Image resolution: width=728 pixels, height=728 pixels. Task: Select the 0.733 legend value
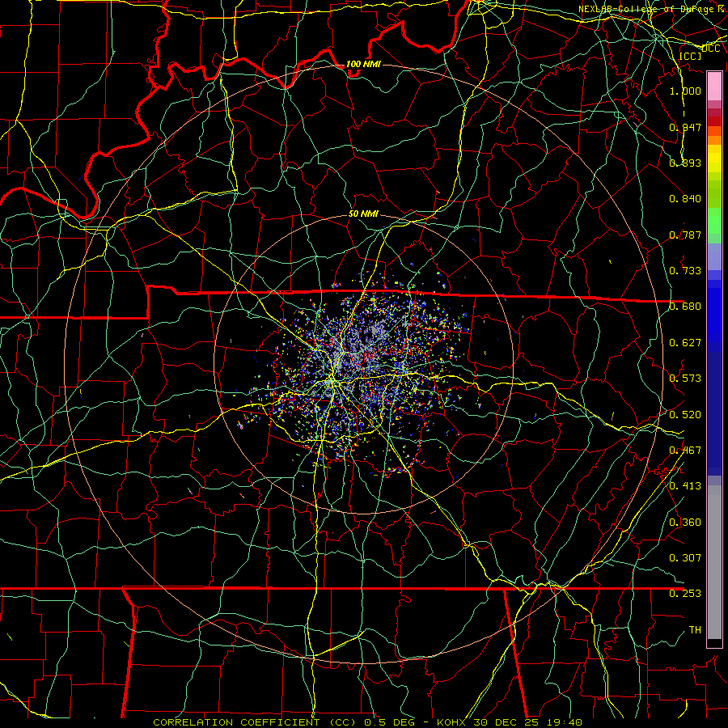pyautogui.click(x=685, y=271)
